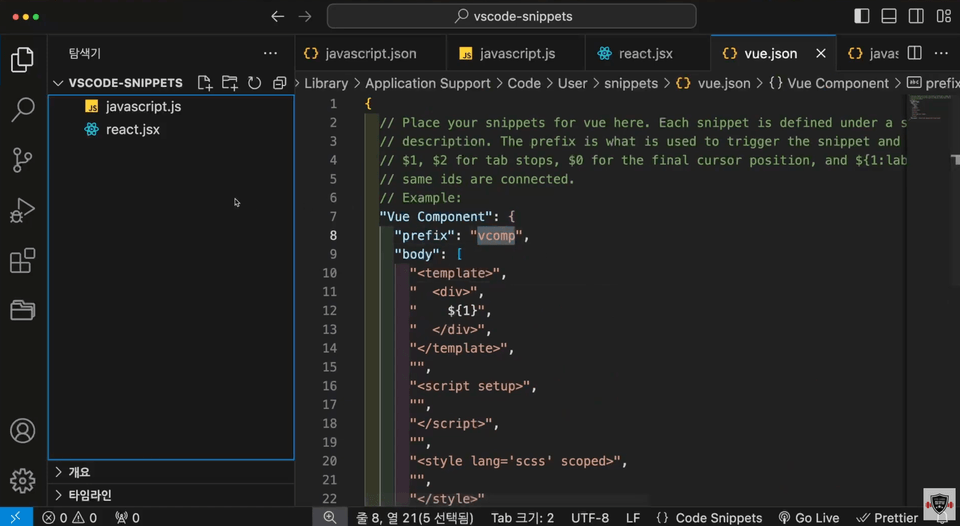Open Run and Debug view
960x526 pixels.
click(x=23, y=210)
